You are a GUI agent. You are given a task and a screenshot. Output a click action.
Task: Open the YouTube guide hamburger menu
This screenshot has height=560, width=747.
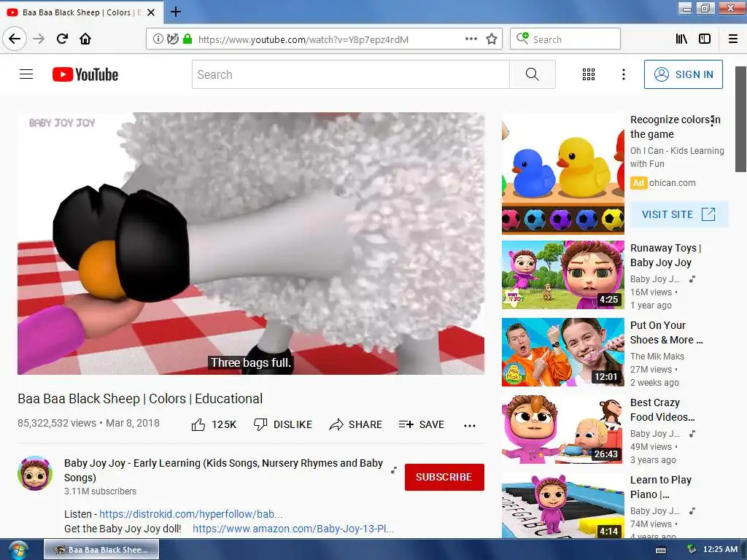tap(26, 74)
